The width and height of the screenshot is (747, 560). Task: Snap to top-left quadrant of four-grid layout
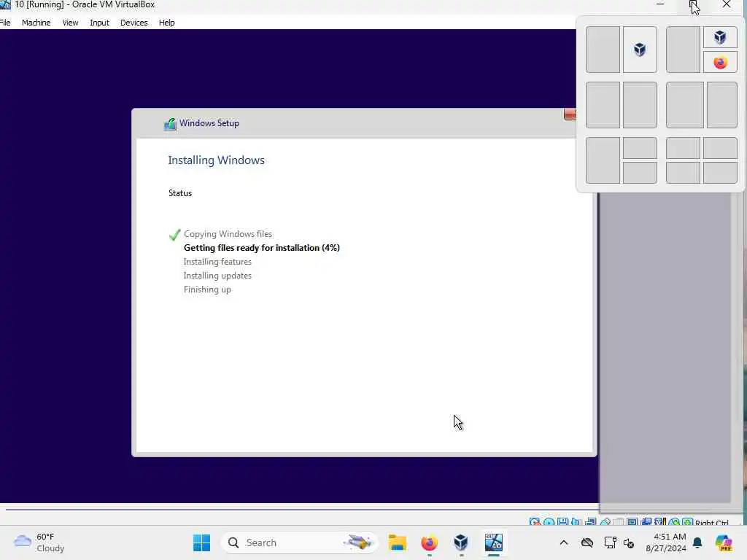683,148
